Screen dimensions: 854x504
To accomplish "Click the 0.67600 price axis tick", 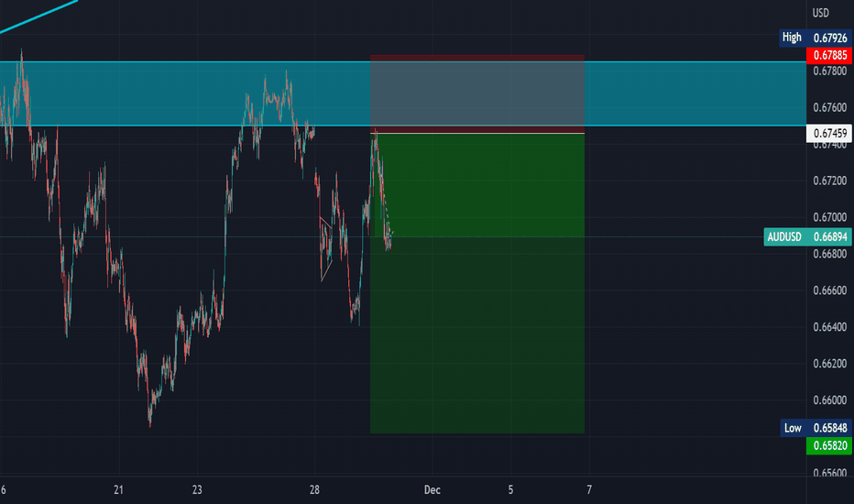I will (829, 108).
